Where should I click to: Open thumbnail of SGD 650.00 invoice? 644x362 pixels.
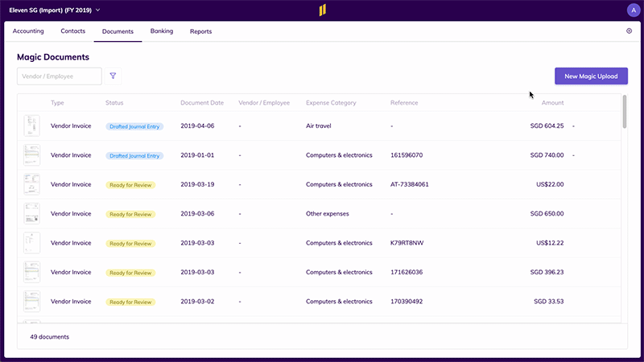pos(31,214)
